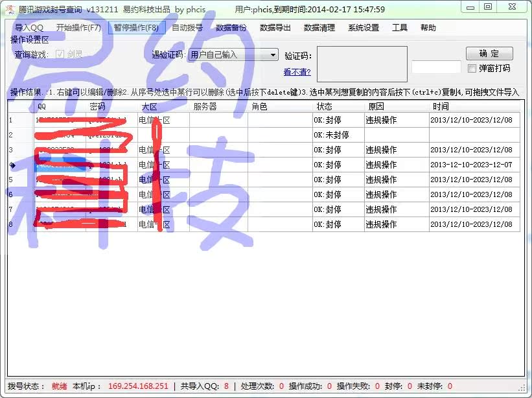Select row 8 by its sequence number

[x=21, y=225]
